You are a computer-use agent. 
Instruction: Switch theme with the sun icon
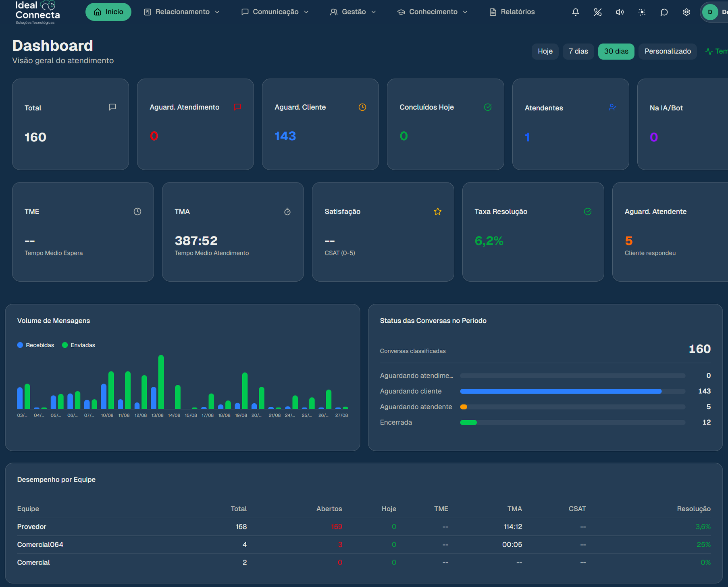(642, 12)
